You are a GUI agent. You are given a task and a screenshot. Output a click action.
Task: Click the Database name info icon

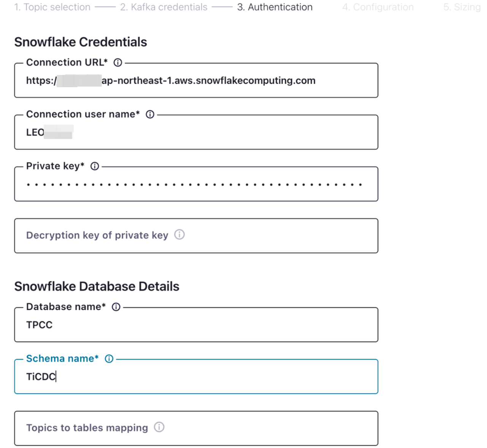click(x=116, y=307)
